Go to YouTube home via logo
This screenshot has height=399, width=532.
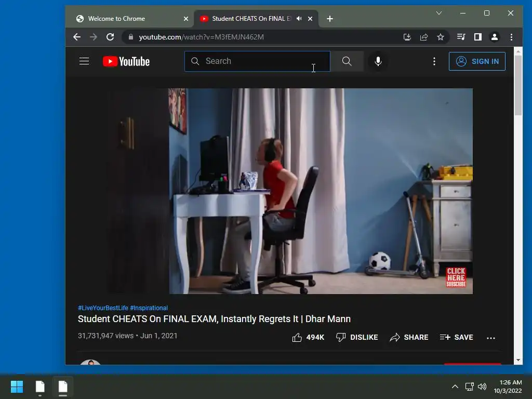(x=126, y=61)
